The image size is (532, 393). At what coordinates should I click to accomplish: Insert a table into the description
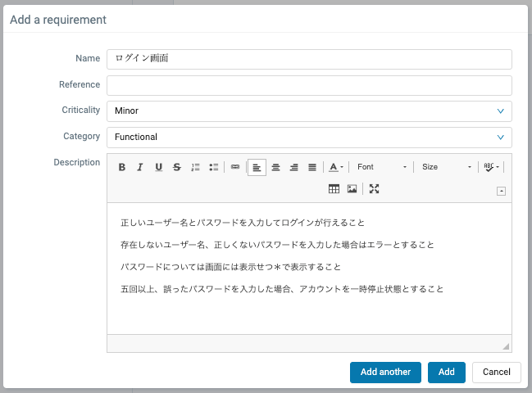pos(334,189)
